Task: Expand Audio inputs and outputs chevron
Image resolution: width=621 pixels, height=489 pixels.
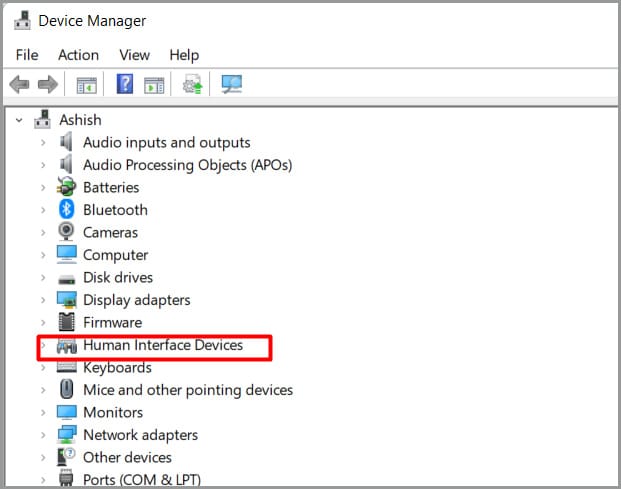Action: click(43, 143)
